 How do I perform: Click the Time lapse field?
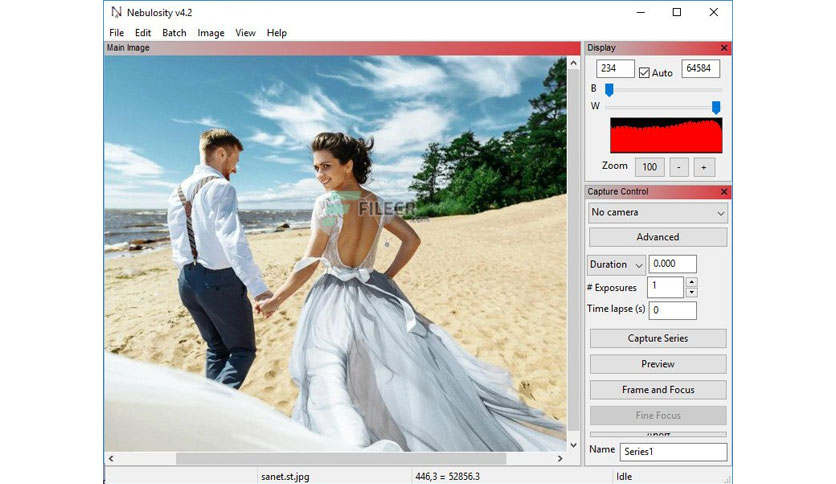coord(672,310)
